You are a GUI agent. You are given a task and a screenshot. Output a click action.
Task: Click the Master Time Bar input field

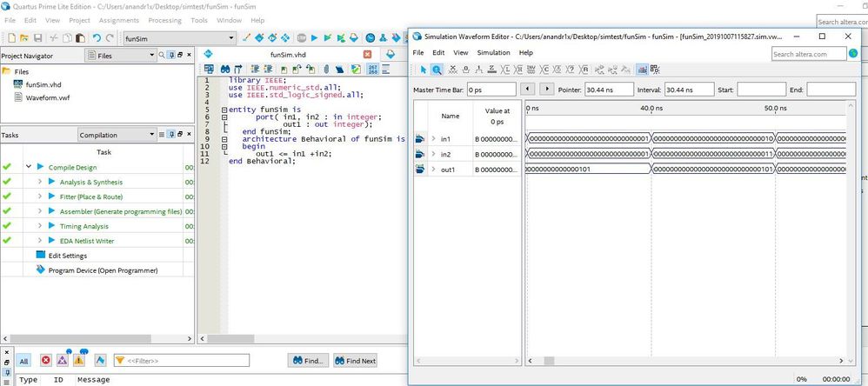click(x=490, y=90)
